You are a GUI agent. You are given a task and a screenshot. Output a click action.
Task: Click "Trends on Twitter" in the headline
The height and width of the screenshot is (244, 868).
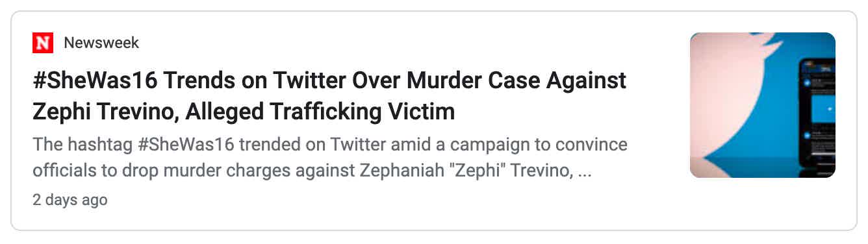click(x=253, y=80)
